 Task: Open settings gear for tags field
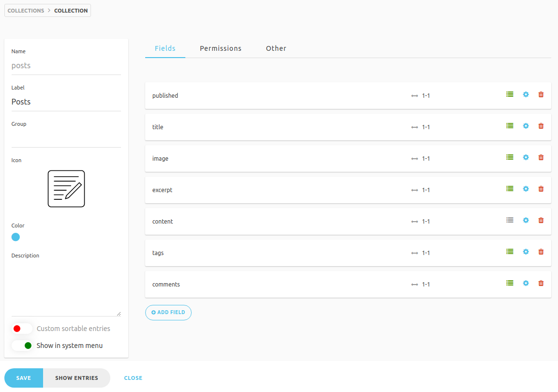point(526,252)
